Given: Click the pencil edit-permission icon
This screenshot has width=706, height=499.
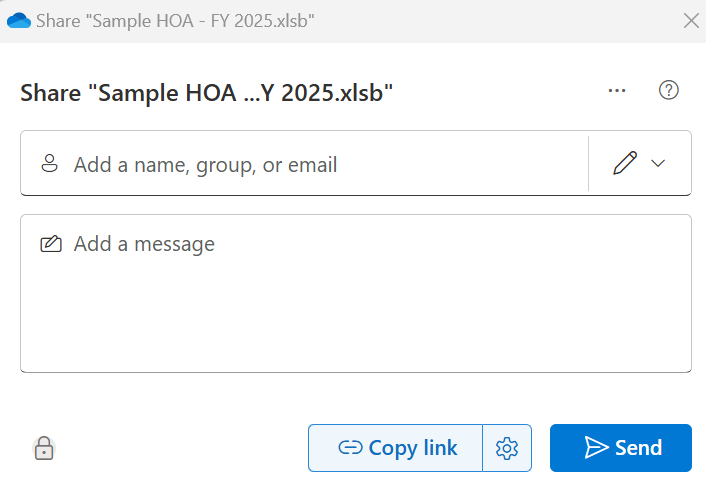Looking at the screenshot, I should pyautogui.click(x=625, y=164).
